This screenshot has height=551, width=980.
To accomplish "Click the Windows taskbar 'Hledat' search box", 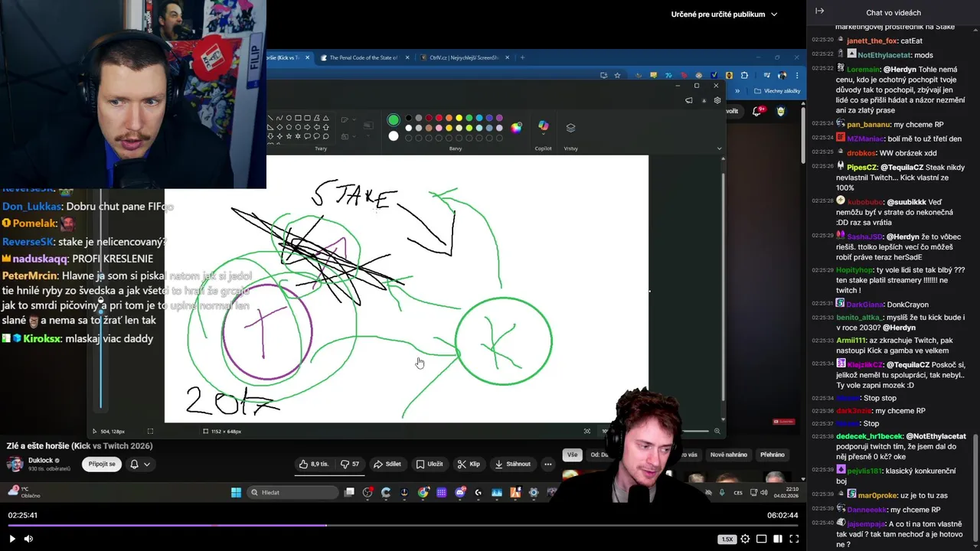I will point(292,492).
